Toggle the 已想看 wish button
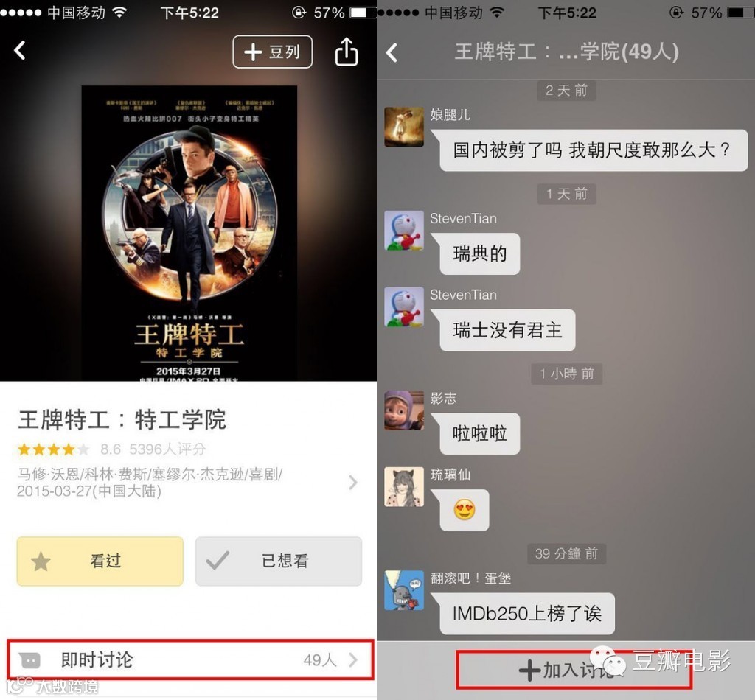 coord(279,561)
